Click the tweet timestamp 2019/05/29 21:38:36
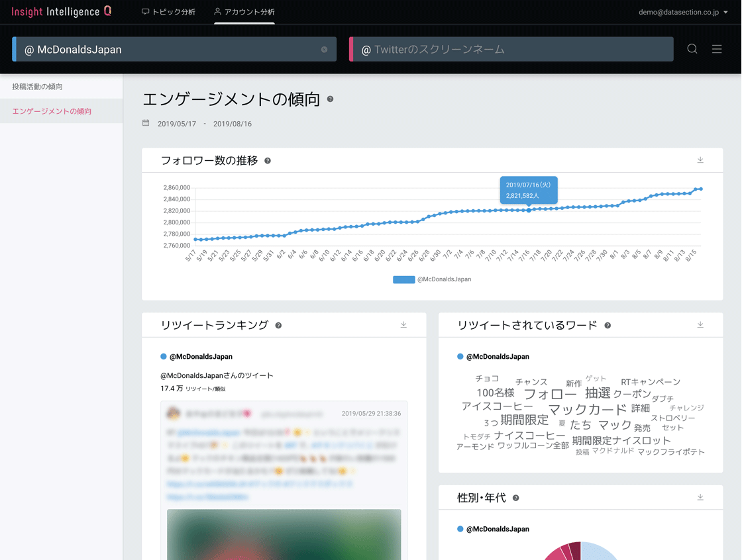This screenshot has height=560, width=742. [x=372, y=413]
